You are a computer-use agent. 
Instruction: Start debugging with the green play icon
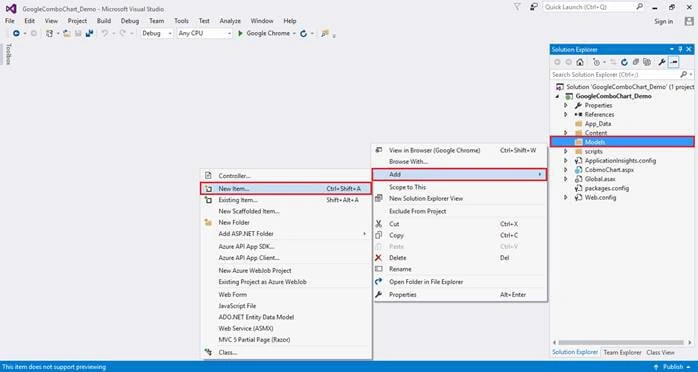pos(240,33)
